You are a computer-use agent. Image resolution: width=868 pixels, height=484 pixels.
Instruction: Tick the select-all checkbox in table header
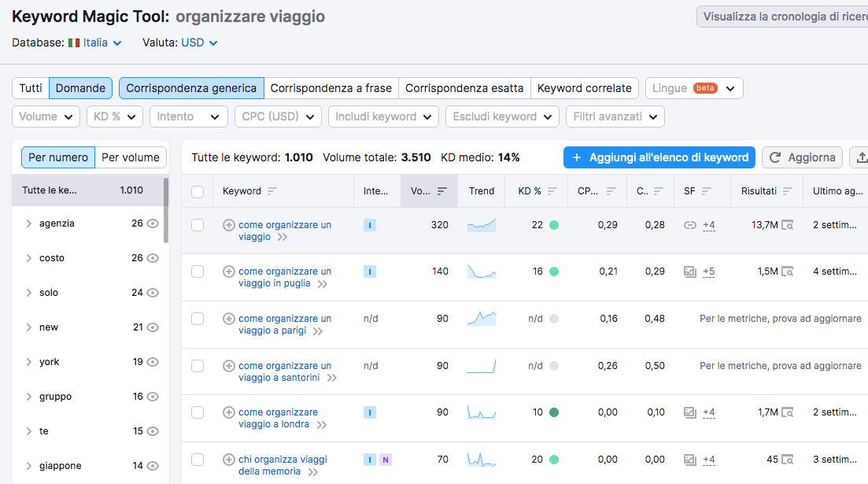click(x=198, y=191)
